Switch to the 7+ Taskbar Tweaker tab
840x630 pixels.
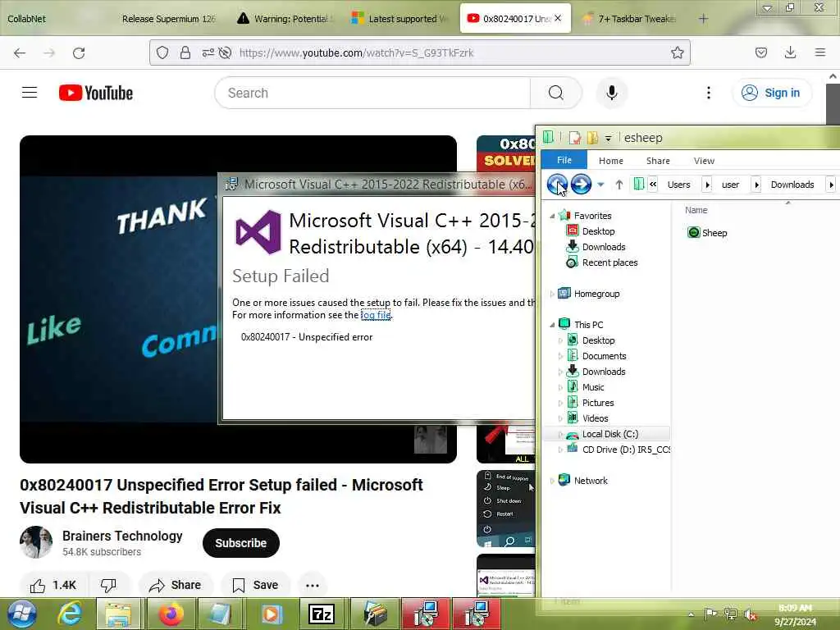pos(631,19)
